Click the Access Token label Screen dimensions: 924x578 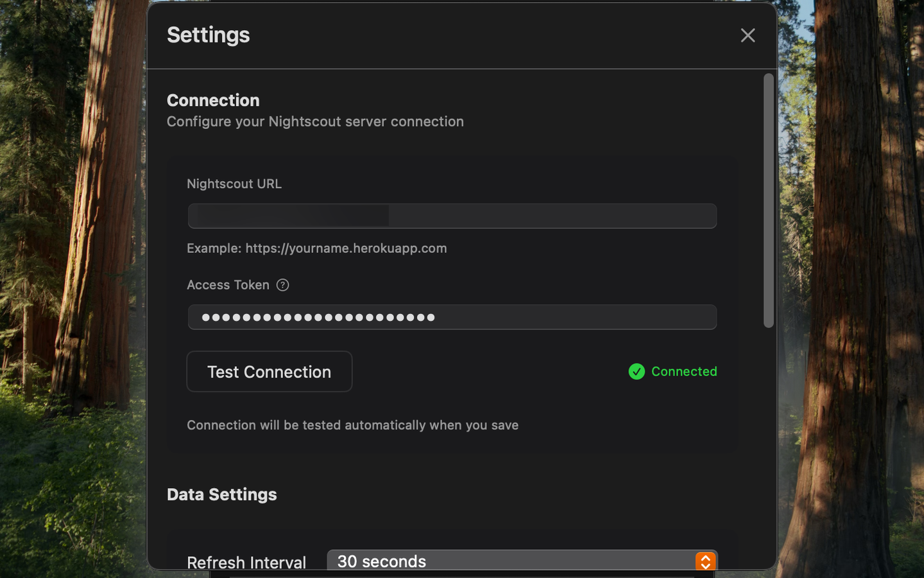pos(228,285)
